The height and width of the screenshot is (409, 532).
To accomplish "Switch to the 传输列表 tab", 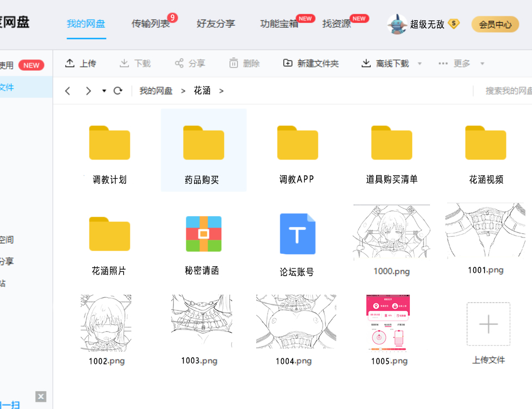I will coord(151,23).
